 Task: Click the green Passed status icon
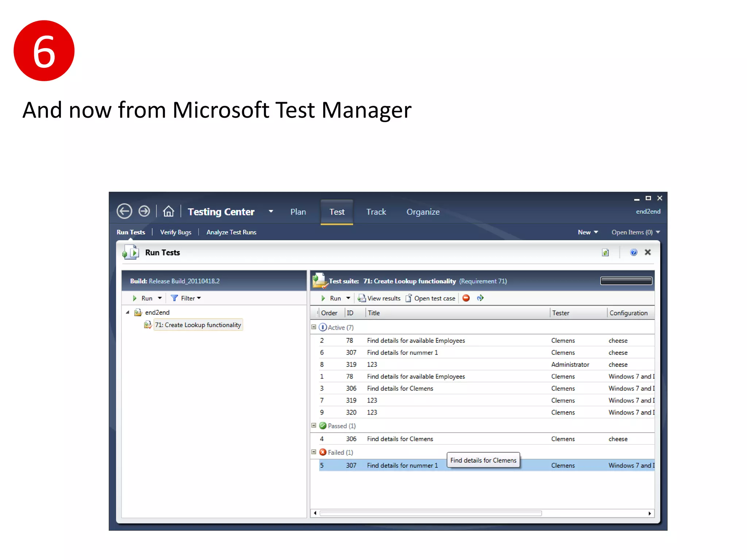[323, 425]
